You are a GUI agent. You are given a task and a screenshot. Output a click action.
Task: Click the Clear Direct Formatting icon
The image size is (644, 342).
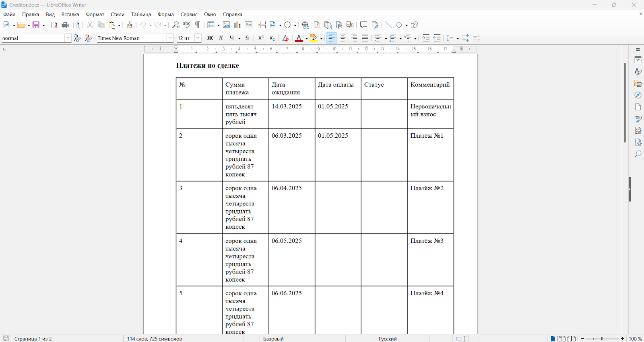click(x=285, y=38)
